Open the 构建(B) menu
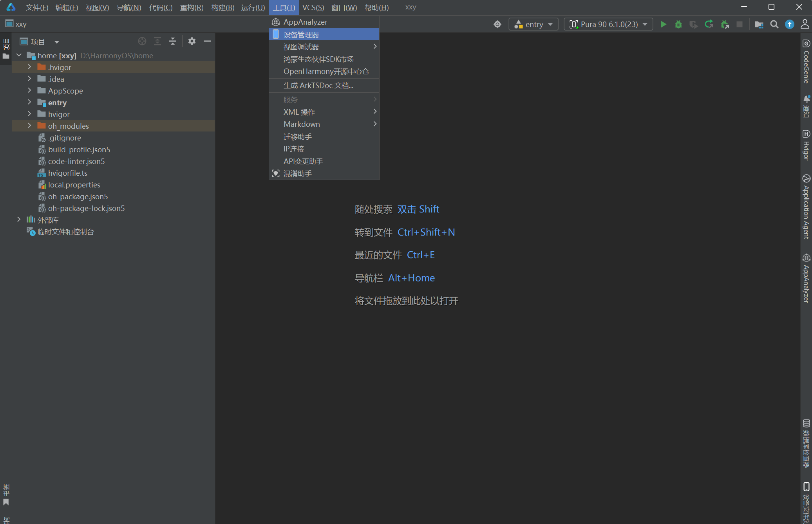 click(222, 7)
